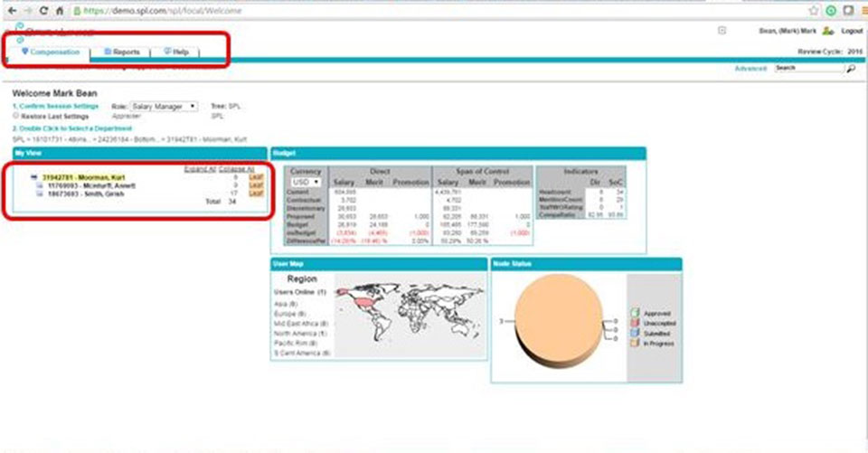Click North America region entry
Viewport: 868px width, 453px height.
[x=300, y=334]
